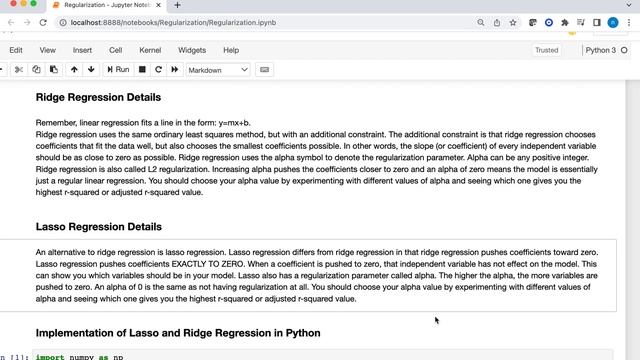Open the Kernel menu

(x=150, y=50)
